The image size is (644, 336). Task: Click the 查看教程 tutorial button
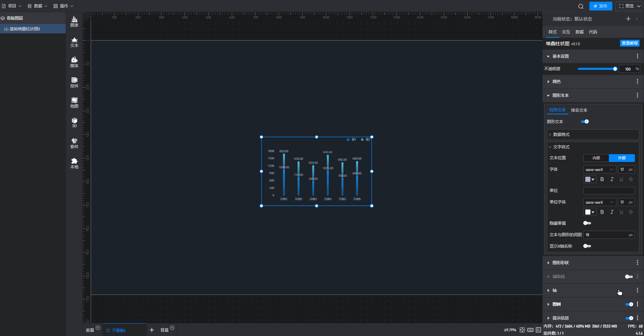[630, 43]
